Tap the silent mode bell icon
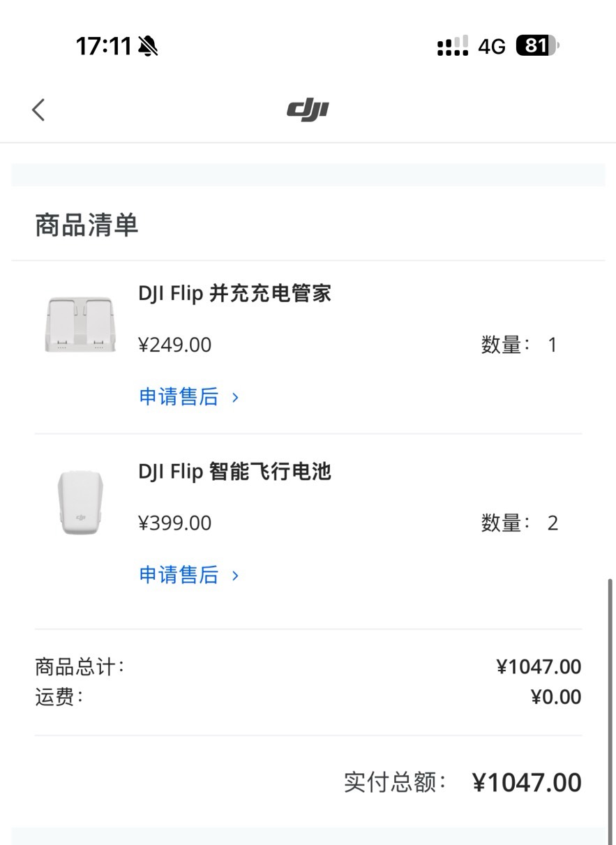The image size is (616, 845). [x=148, y=46]
